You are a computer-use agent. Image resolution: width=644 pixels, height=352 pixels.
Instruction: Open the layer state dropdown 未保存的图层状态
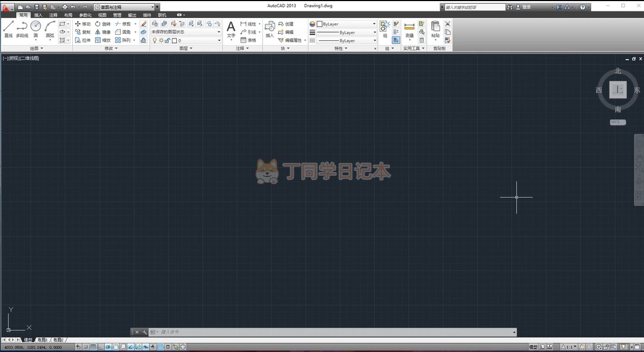pyautogui.click(x=185, y=32)
